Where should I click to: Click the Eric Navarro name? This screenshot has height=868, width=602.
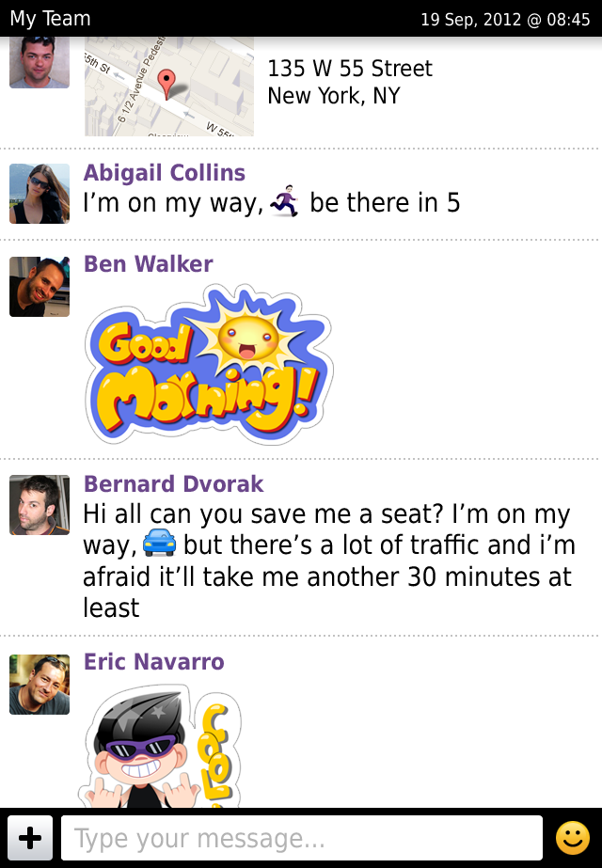tap(154, 662)
